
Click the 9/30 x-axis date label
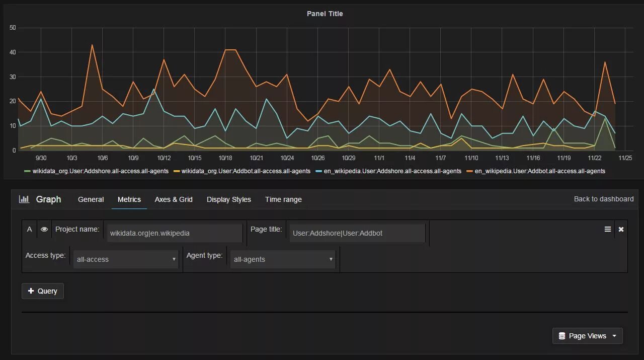coord(41,158)
